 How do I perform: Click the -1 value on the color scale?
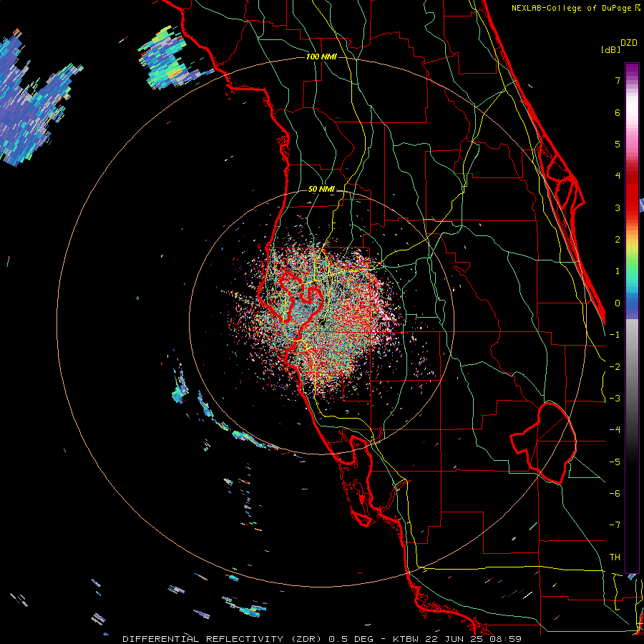[615, 335]
